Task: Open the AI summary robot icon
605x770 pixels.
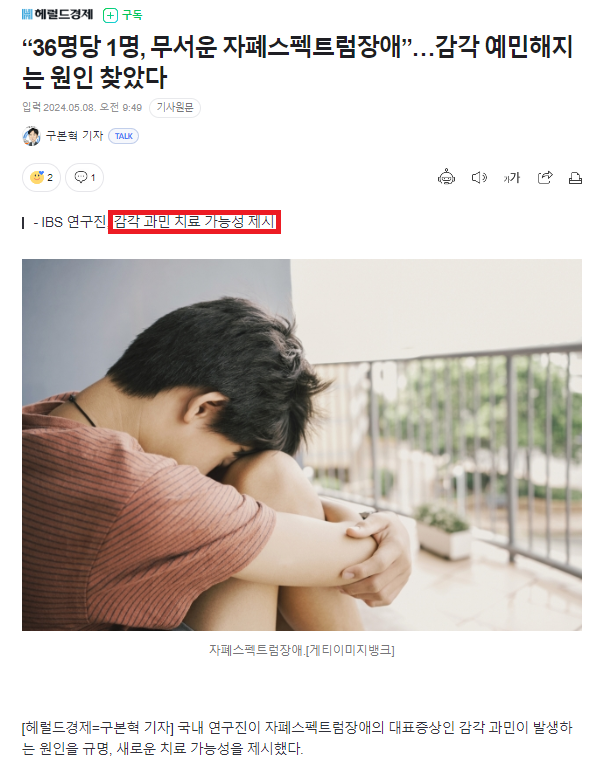Action: click(446, 177)
